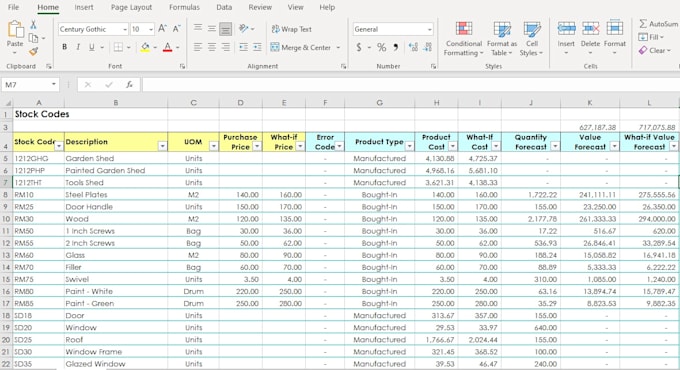Click the Top Align icon
This screenshot has width=680, height=370.
[x=198, y=29]
